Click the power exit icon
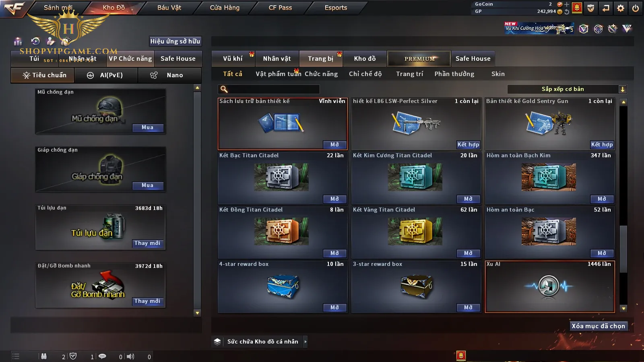Viewport: 644px width, 362px height. [x=636, y=8]
